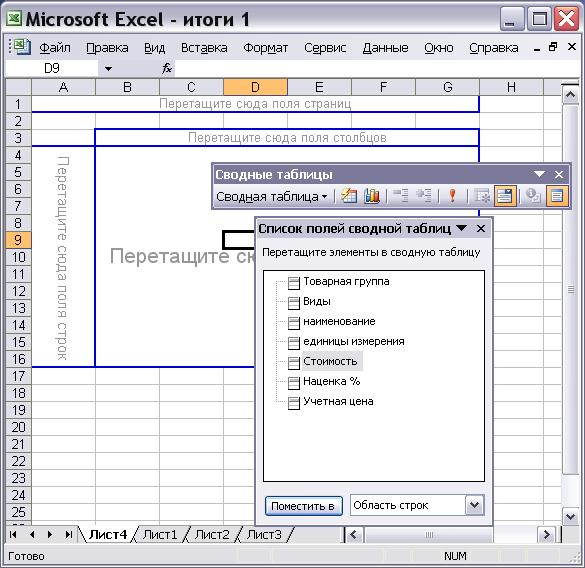The height and width of the screenshot is (568, 585).
Task: Click in the formula bar
Action: pos(377,68)
